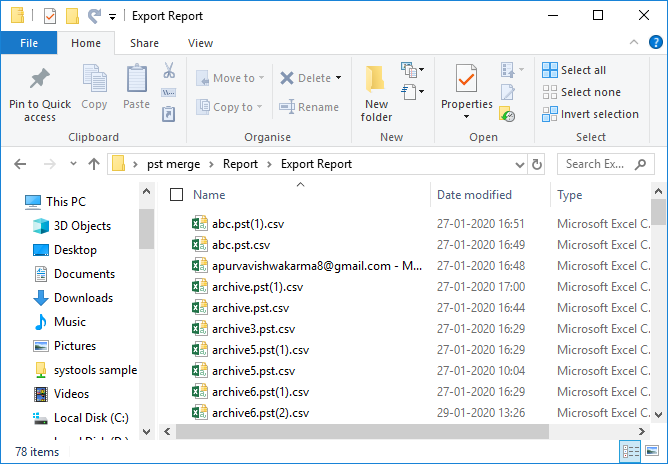This screenshot has width=668, height=464.
Task: Expand the address bar history dropdown
Action: 520,164
